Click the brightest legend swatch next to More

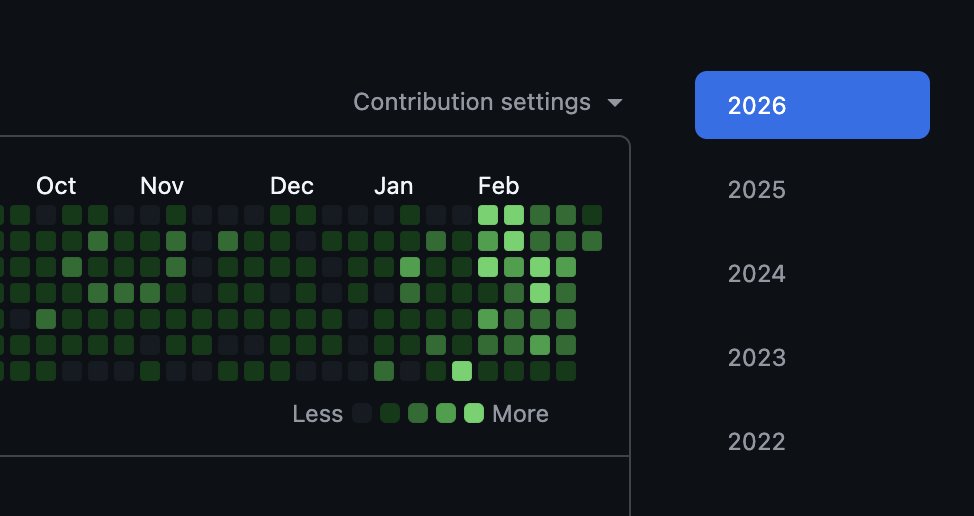click(x=474, y=413)
